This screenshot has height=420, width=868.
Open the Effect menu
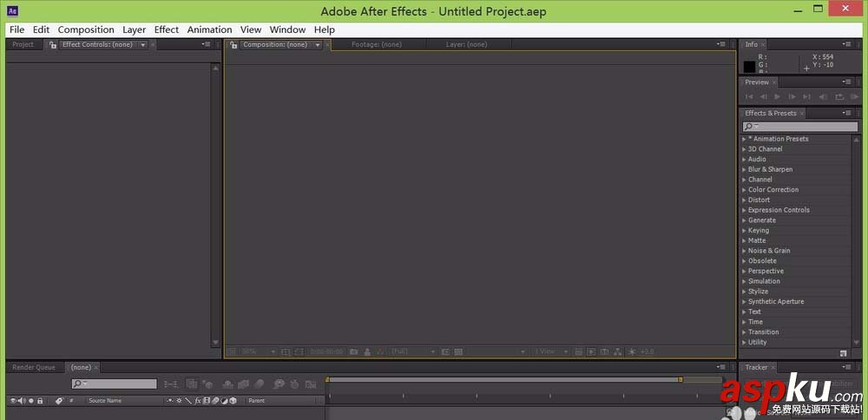pos(166,30)
